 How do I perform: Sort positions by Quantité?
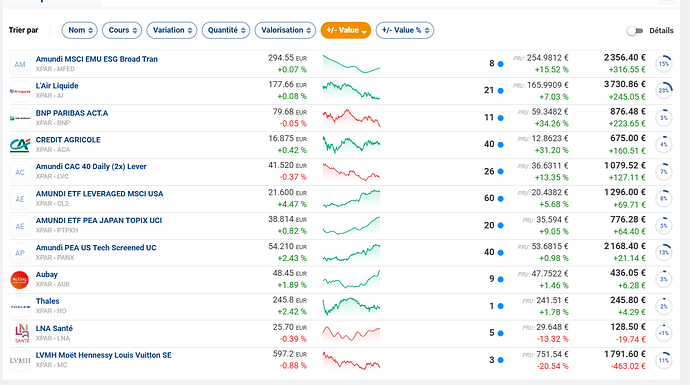pyautogui.click(x=226, y=30)
